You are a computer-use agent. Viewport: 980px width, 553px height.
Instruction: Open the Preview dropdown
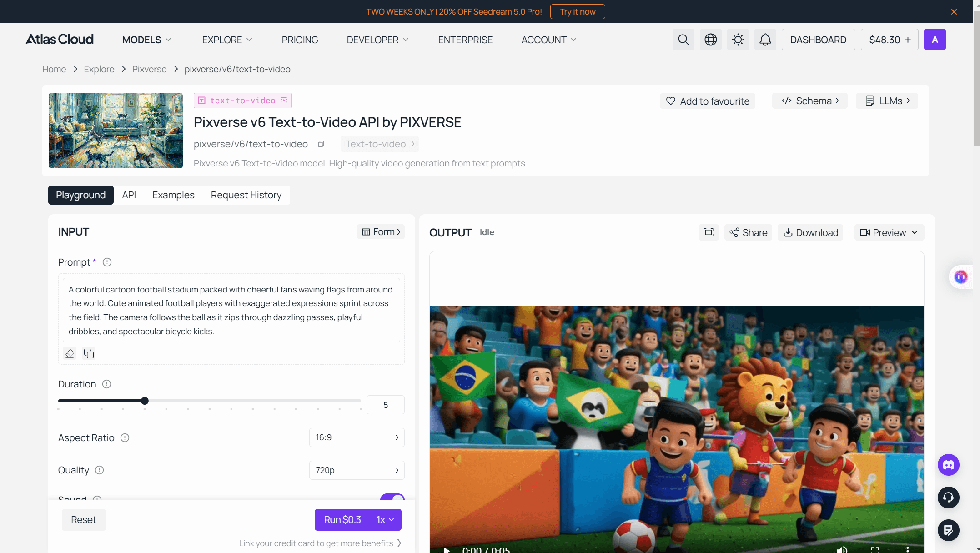pos(889,232)
